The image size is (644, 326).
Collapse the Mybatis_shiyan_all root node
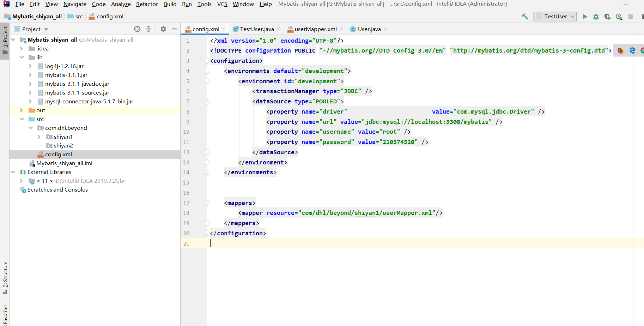pyautogui.click(x=13, y=40)
